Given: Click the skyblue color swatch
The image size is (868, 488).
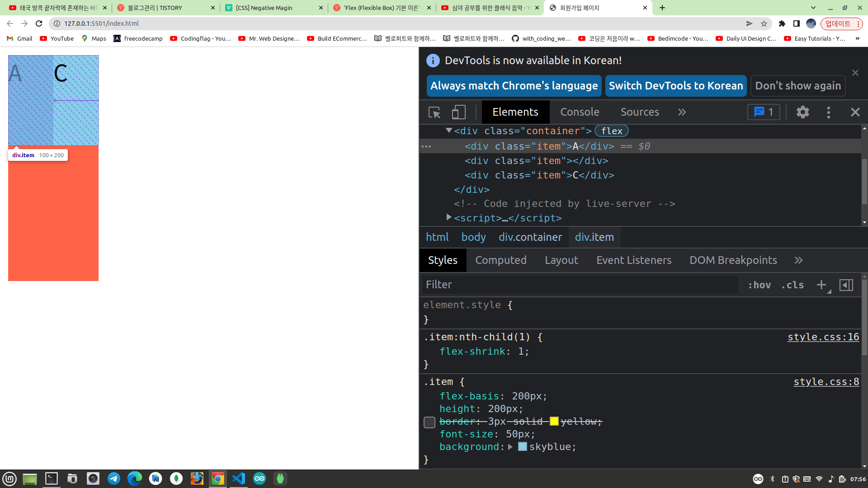Looking at the screenshot, I should coord(522,447).
